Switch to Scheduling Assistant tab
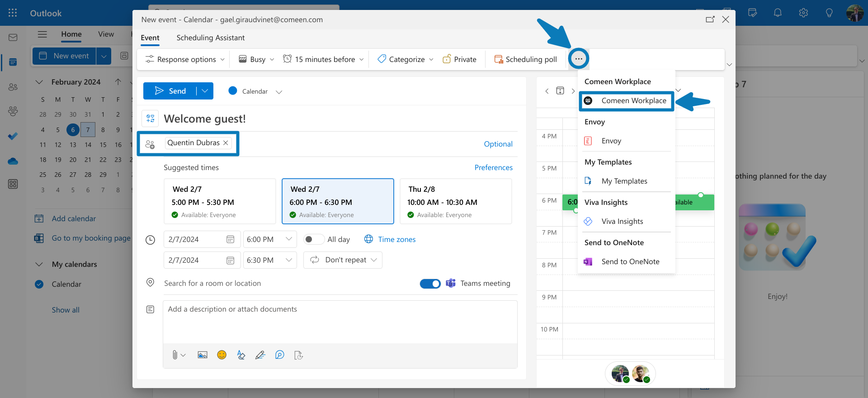The image size is (868, 398). (211, 38)
